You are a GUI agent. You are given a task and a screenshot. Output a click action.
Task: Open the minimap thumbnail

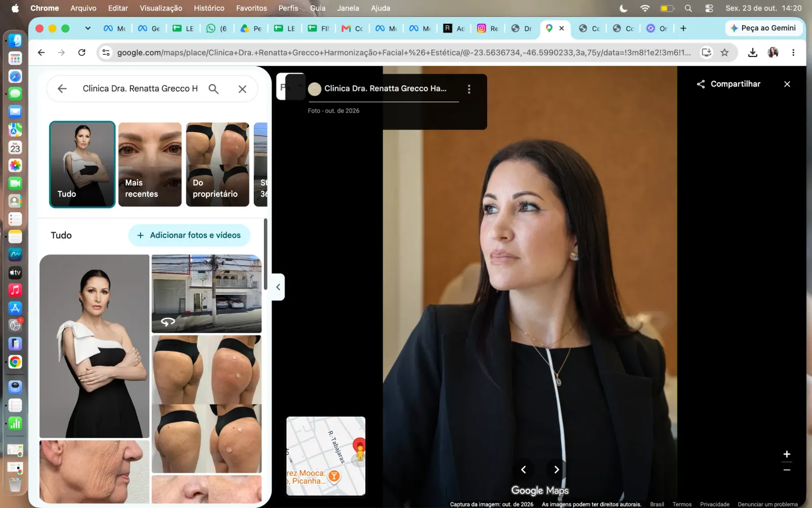click(x=326, y=456)
